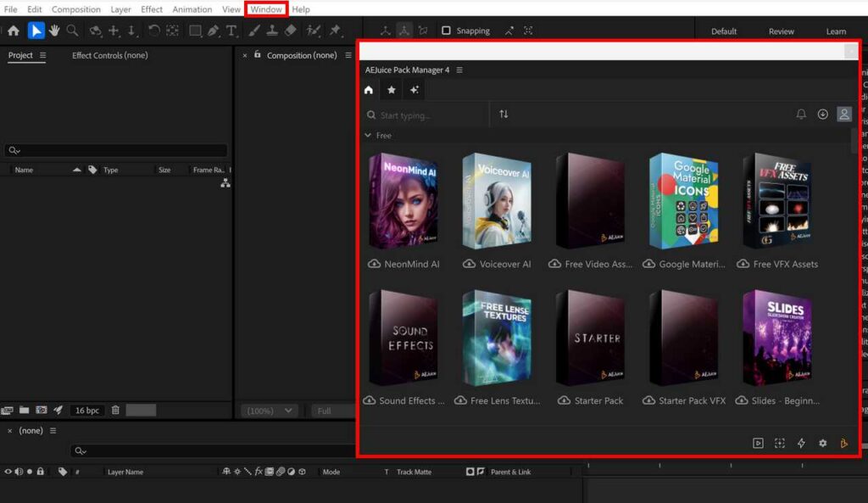Select the Eraser tool
The image size is (868, 503).
click(291, 31)
